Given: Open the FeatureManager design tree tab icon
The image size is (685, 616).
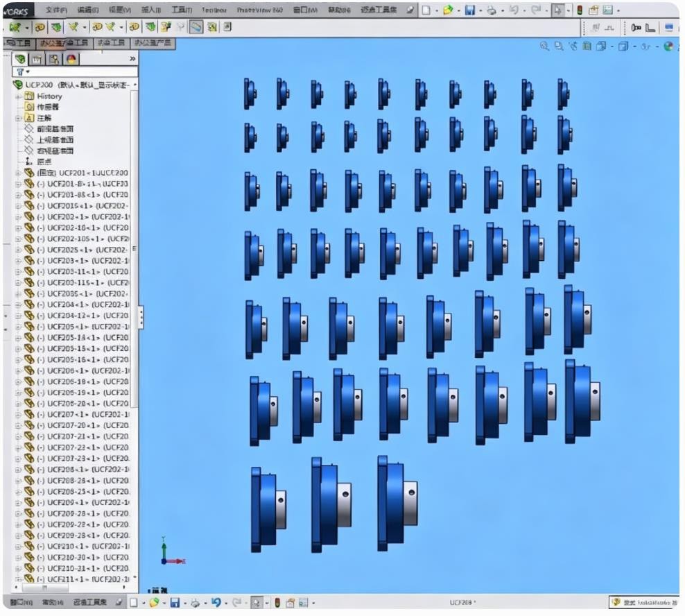Looking at the screenshot, I should (x=20, y=59).
